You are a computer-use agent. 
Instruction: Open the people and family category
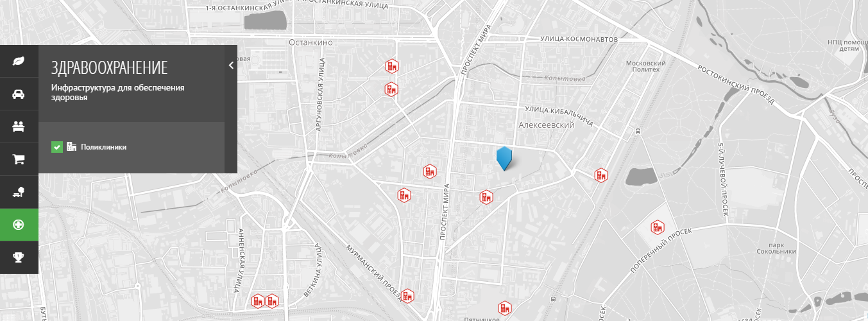pos(19,126)
